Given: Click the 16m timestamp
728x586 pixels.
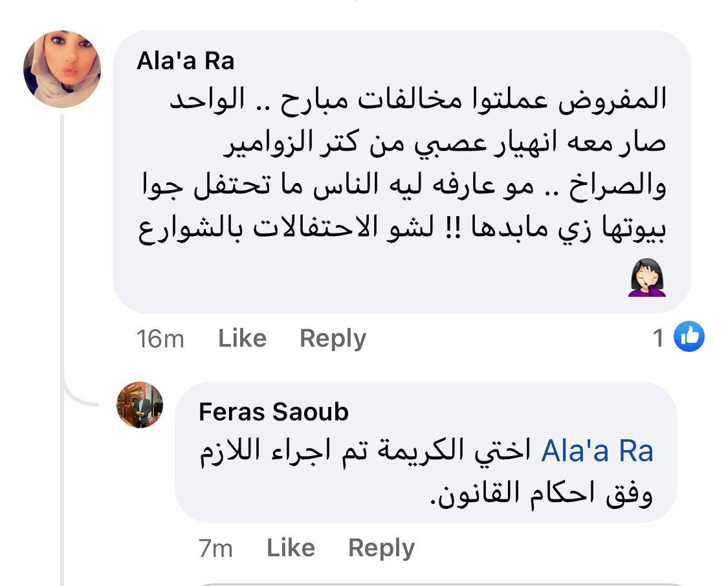Looking at the screenshot, I should (160, 339).
